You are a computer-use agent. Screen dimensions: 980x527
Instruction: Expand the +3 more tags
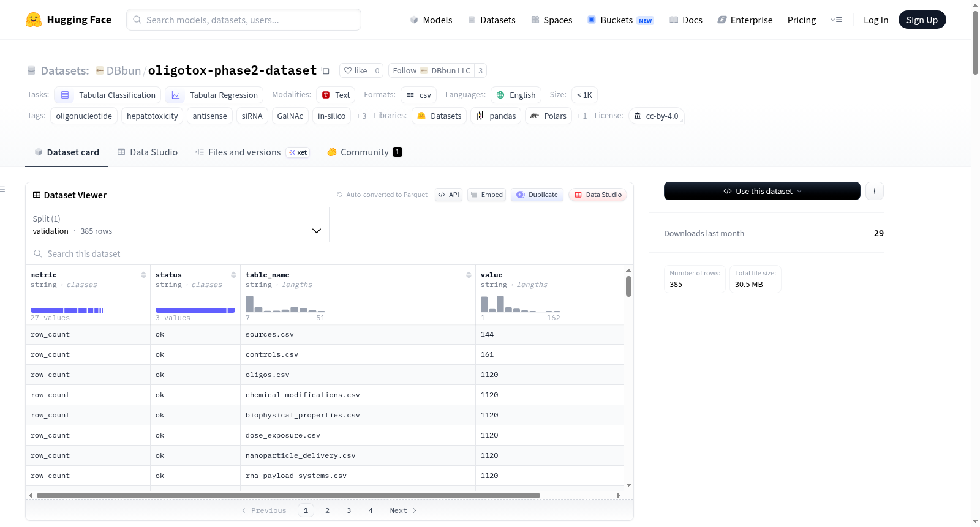click(361, 116)
